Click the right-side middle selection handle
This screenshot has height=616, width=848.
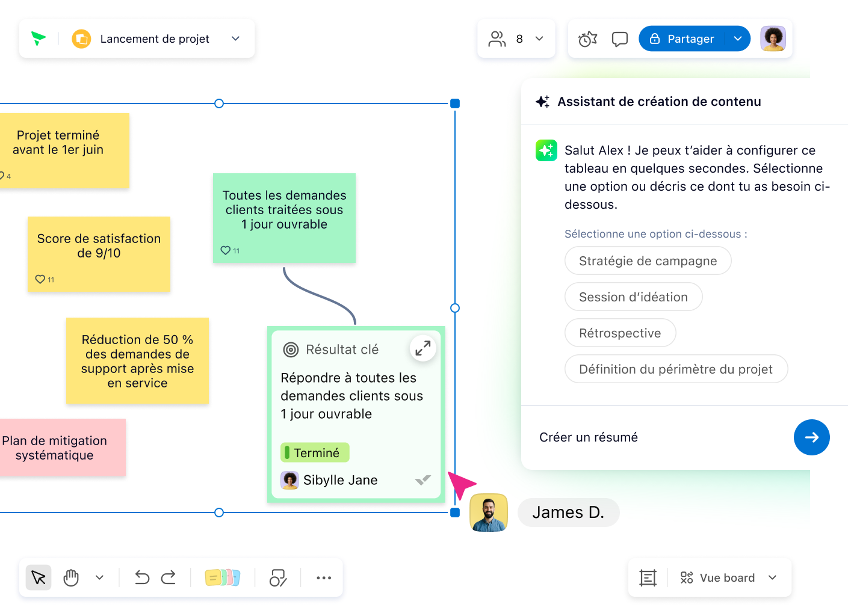(x=455, y=308)
